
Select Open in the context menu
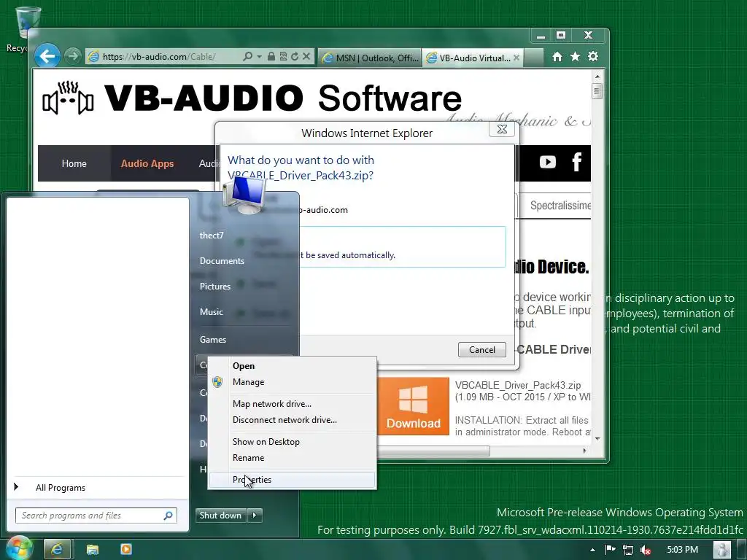click(x=292, y=366)
